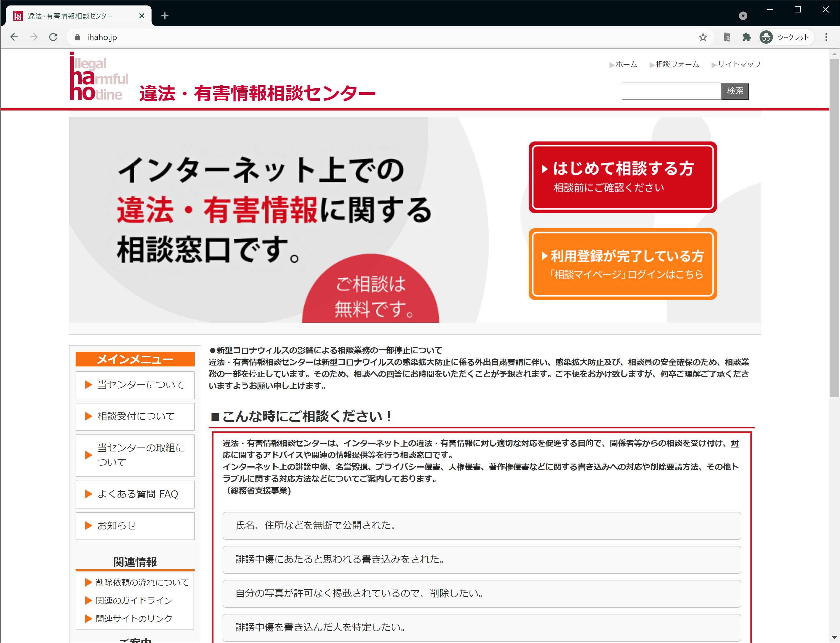
Task: Open 当センターについて menu item
Action: click(135, 385)
